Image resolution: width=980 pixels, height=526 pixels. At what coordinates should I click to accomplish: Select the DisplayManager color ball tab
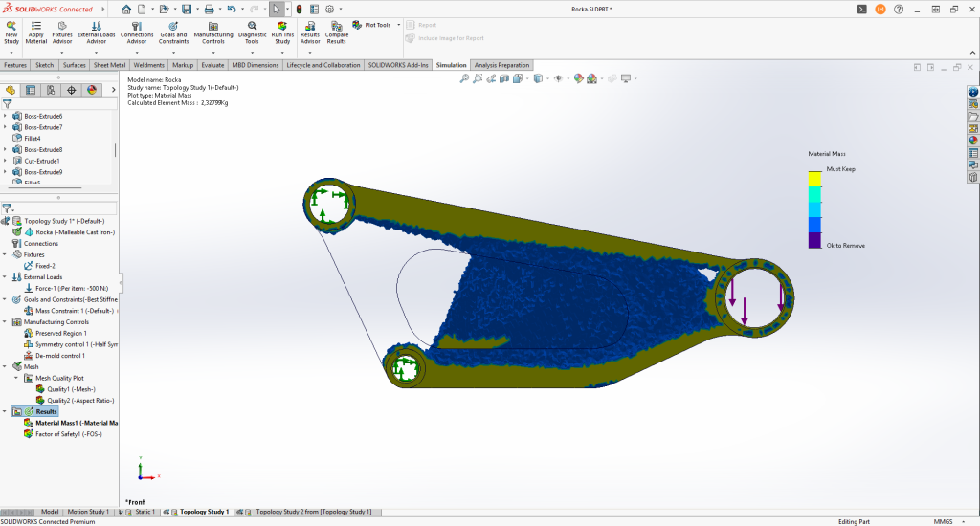pos(92,90)
